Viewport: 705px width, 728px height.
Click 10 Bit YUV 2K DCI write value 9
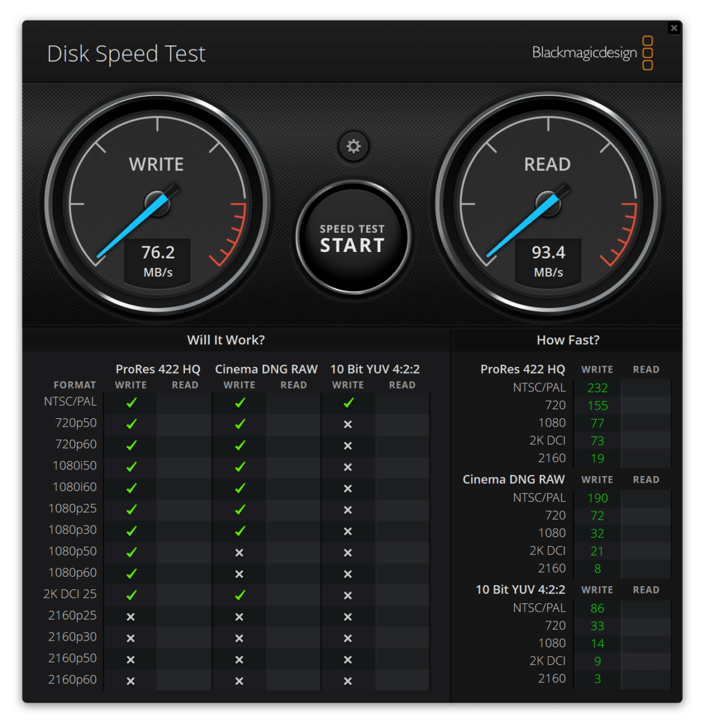pyautogui.click(x=598, y=661)
